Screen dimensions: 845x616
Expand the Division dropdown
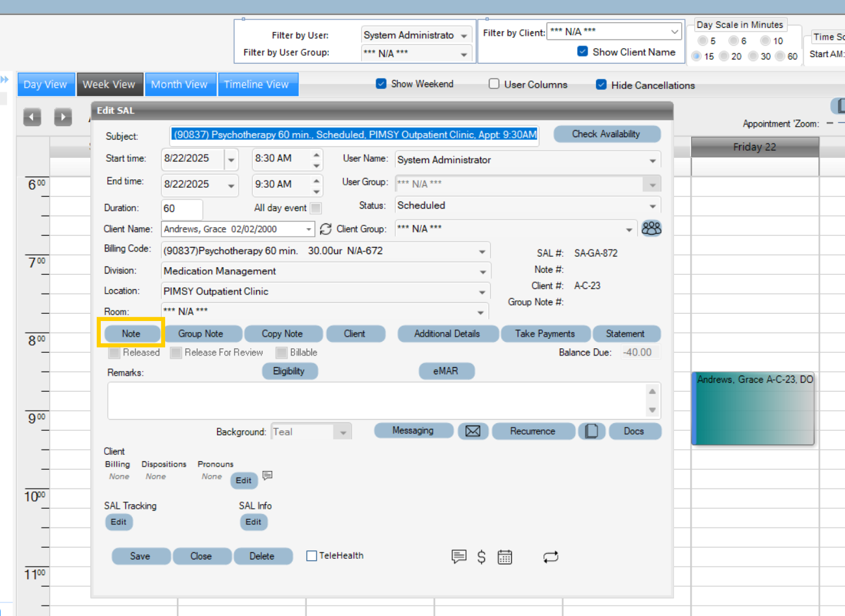[482, 271]
